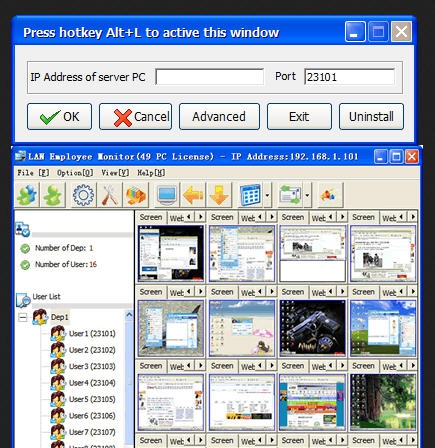Select User4 (23104) in the user list
Image resolution: width=435 pixels, height=448 pixels.
(x=92, y=383)
